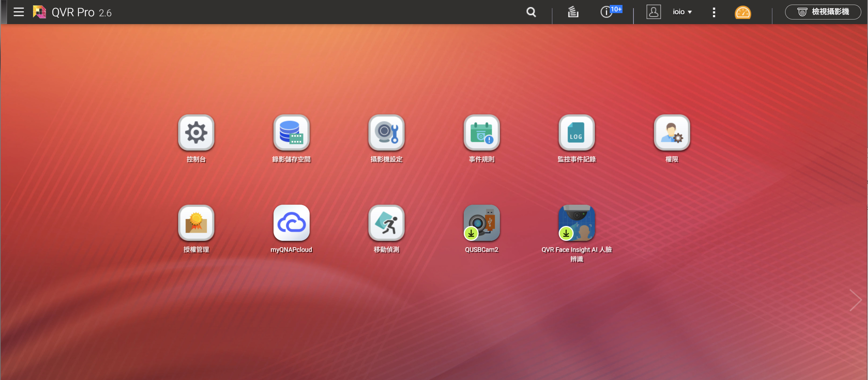Click the QVR Pro logo
The width and height of the screenshot is (868, 380).
click(x=39, y=12)
